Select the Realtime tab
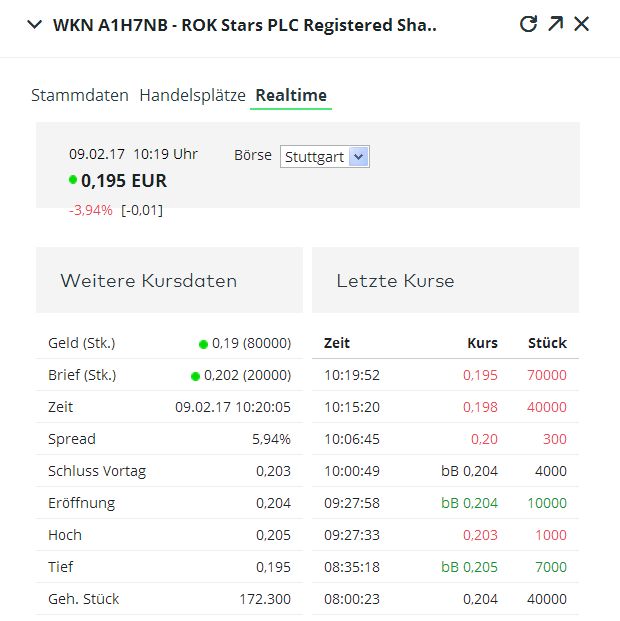The height and width of the screenshot is (621, 620). [291, 96]
